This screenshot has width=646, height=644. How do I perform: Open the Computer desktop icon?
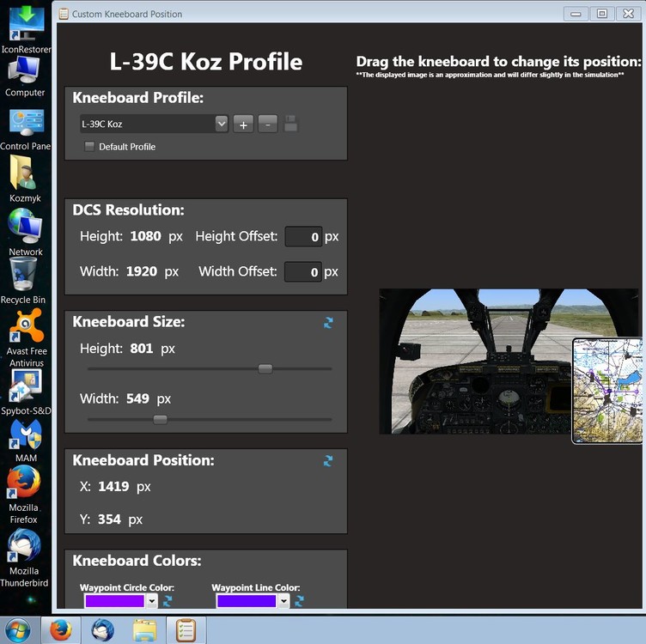(25, 76)
